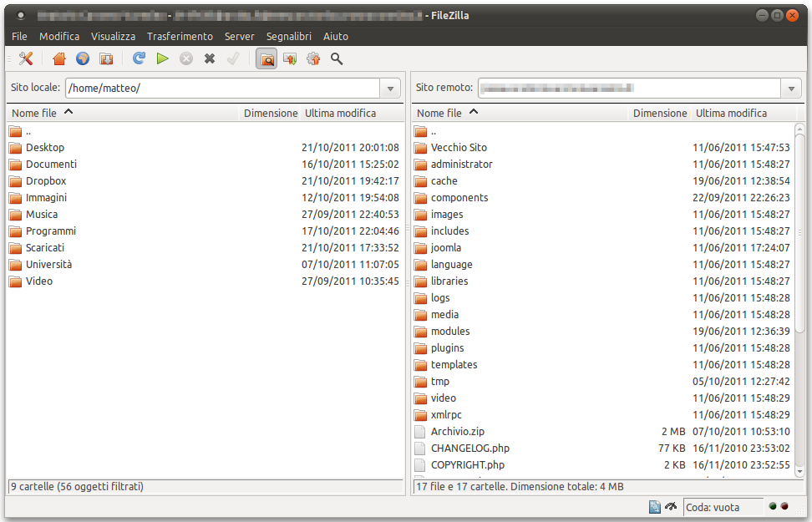Sort local files by Nome file header
Screen dimensions: 812x522
(123, 113)
